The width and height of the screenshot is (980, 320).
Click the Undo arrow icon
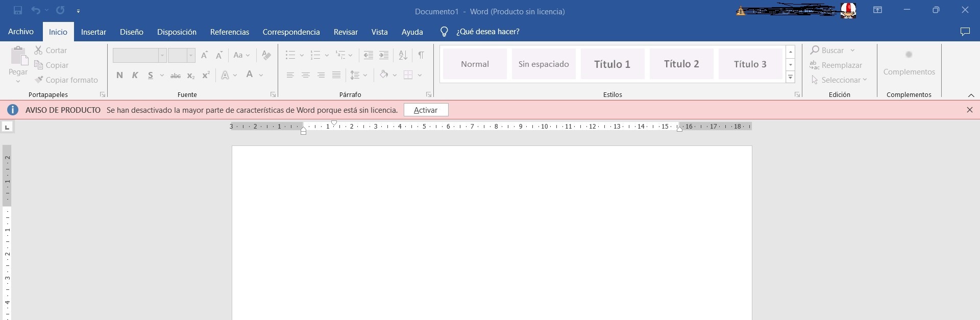point(36,10)
